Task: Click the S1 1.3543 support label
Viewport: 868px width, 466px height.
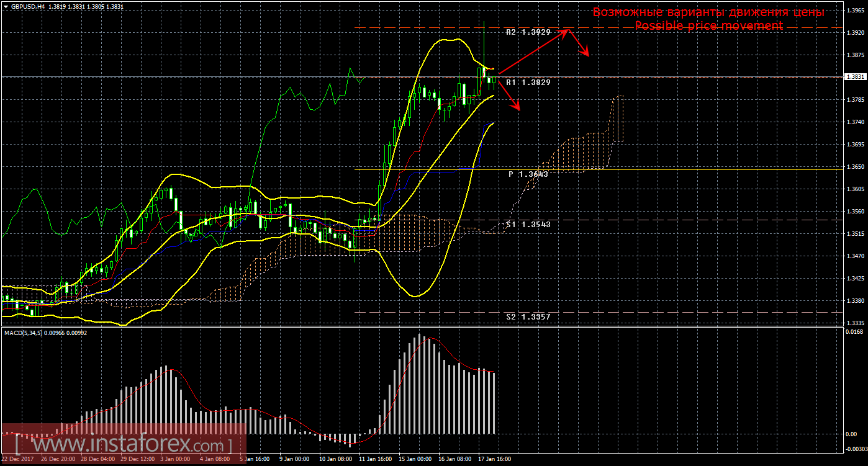Action: click(528, 223)
